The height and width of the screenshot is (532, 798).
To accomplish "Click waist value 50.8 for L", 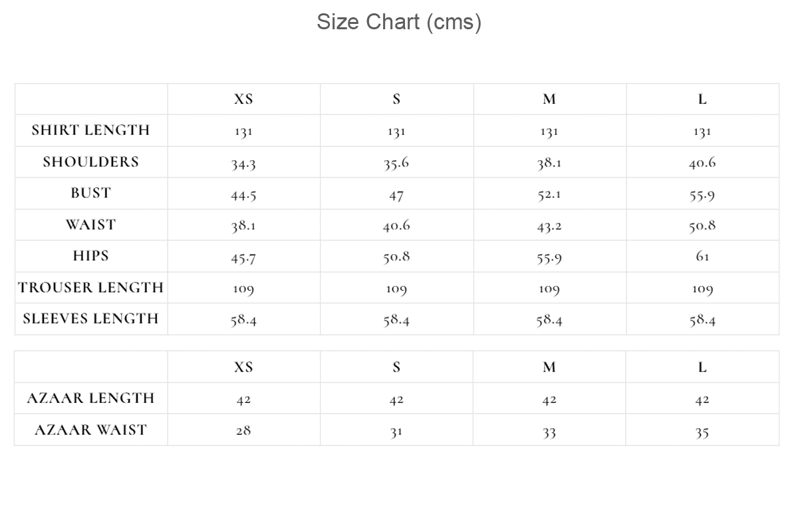I will (x=702, y=226).
